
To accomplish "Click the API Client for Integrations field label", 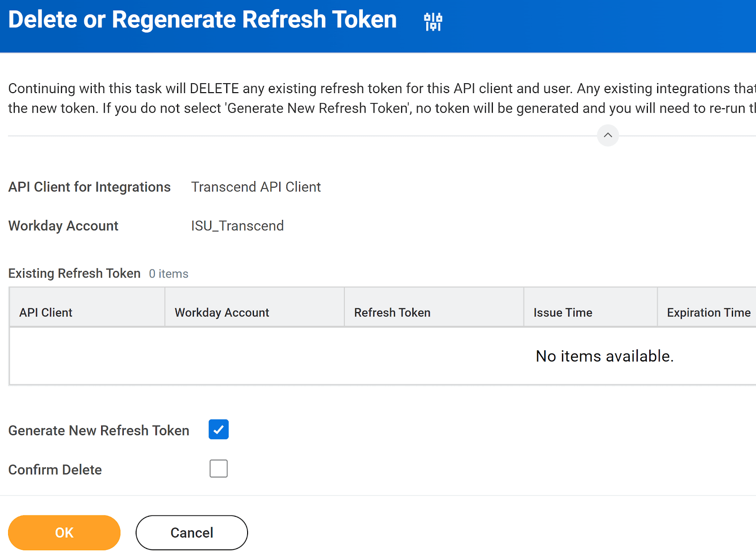I will [89, 187].
